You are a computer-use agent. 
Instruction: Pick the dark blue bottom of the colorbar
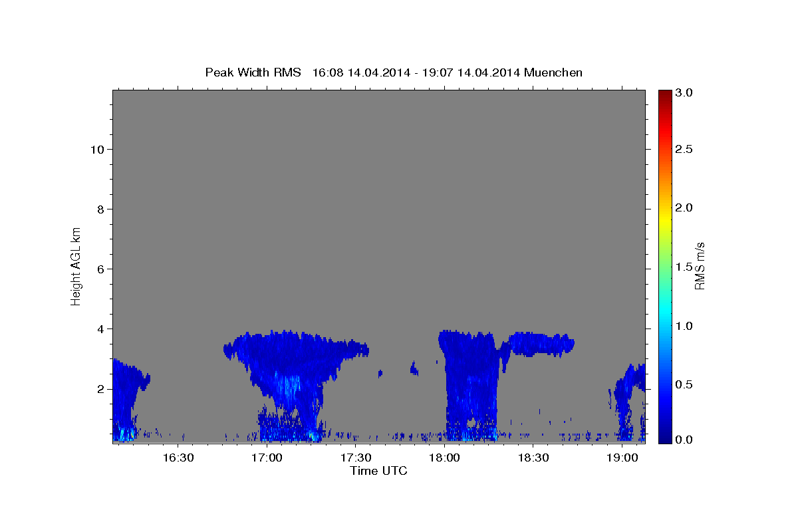coord(664,438)
